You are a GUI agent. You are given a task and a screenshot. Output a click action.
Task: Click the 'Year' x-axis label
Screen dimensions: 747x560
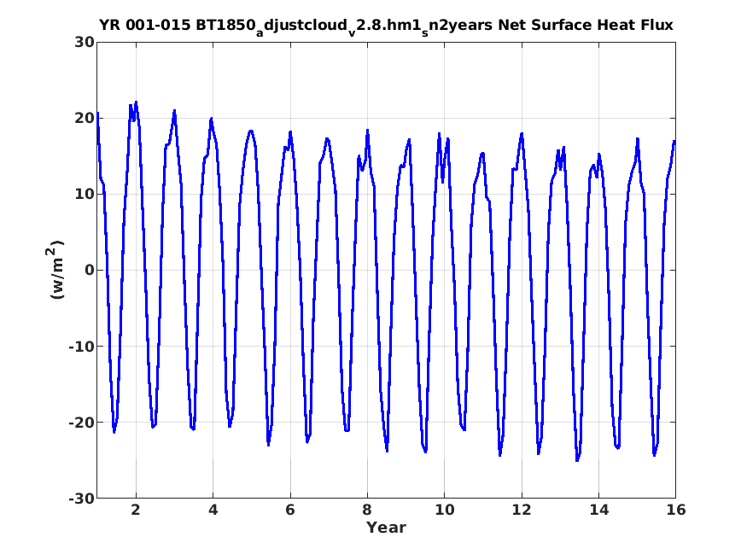[386, 528]
